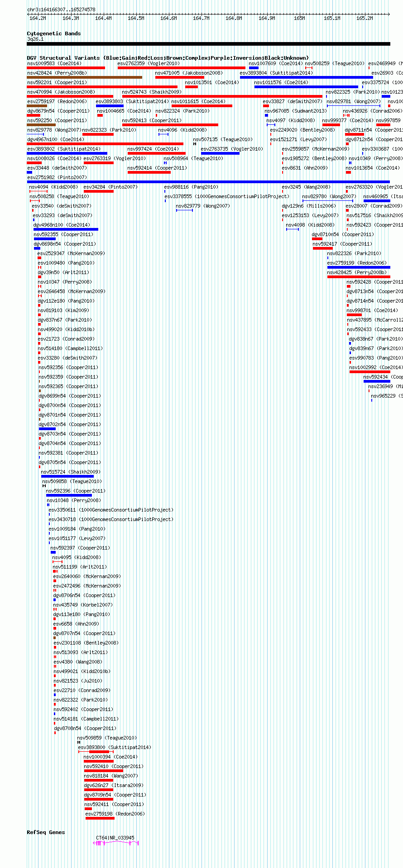
Task: Open nsv509859 (Teague2010) variant
Action: 107,738
